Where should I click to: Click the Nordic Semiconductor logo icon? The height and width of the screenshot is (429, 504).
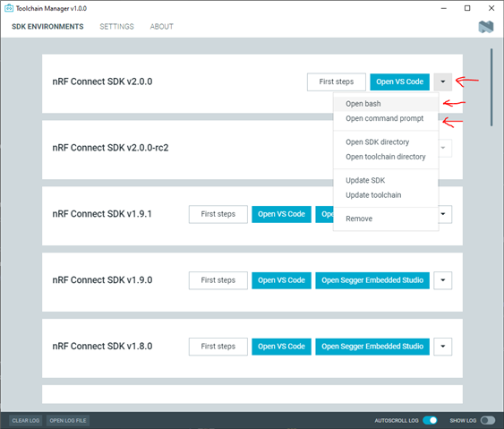click(486, 27)
